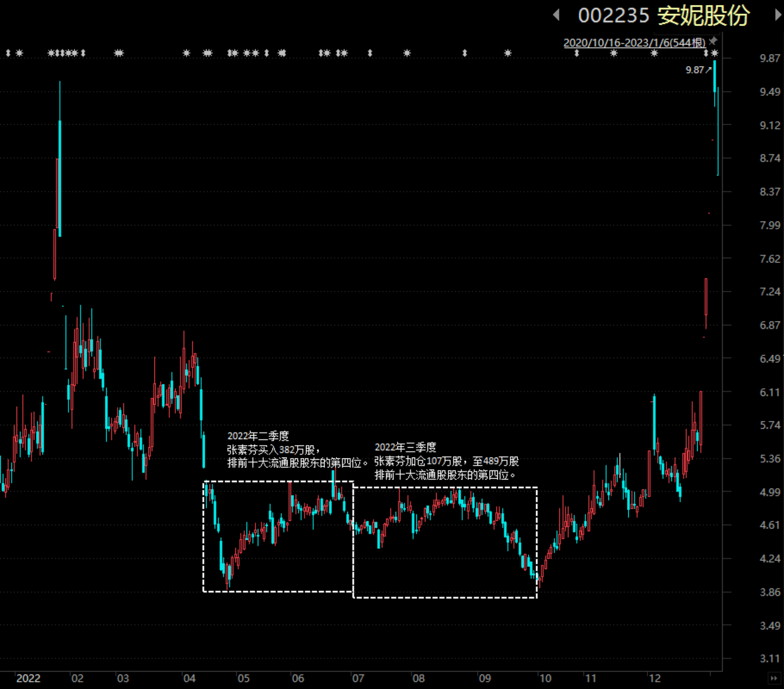Click the 10 month label on time axis
The image size is (784, 689).
pos(545,678)
